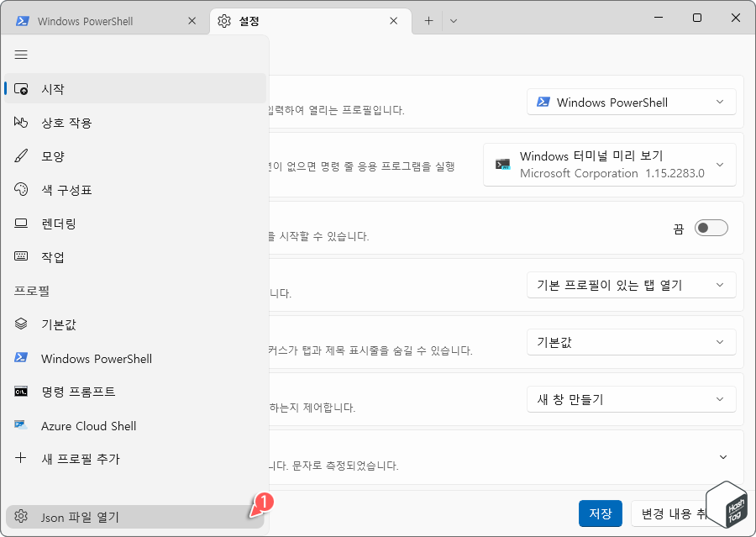The height and width of the screenshot is (537, 756).
Task: Open the Azure Cloud Shell profile
Action: [135, 425]
